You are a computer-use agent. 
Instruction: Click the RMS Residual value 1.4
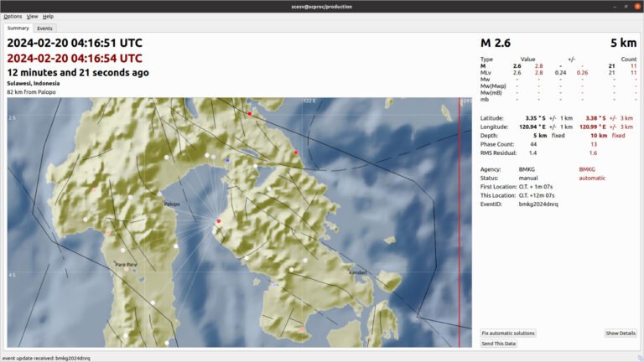coord(533,153)
